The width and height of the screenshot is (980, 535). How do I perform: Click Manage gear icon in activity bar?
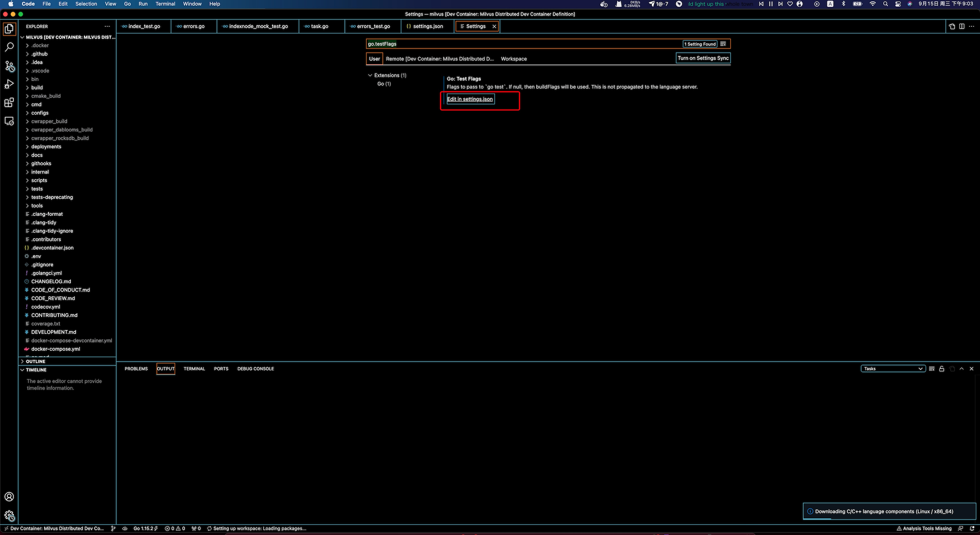point(9,515)
